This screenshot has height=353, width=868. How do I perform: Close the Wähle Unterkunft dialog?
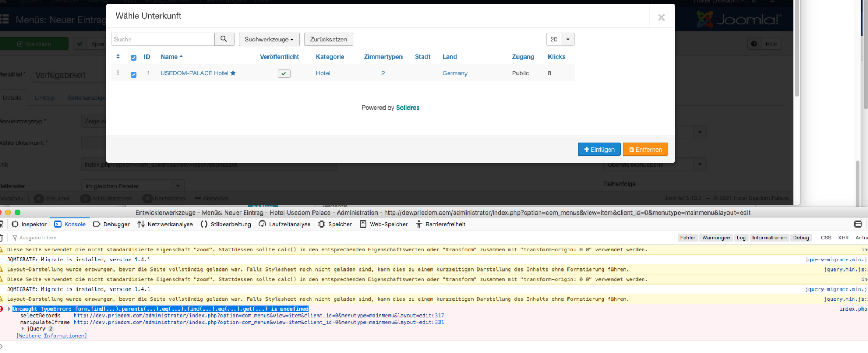tap(661, 17)
